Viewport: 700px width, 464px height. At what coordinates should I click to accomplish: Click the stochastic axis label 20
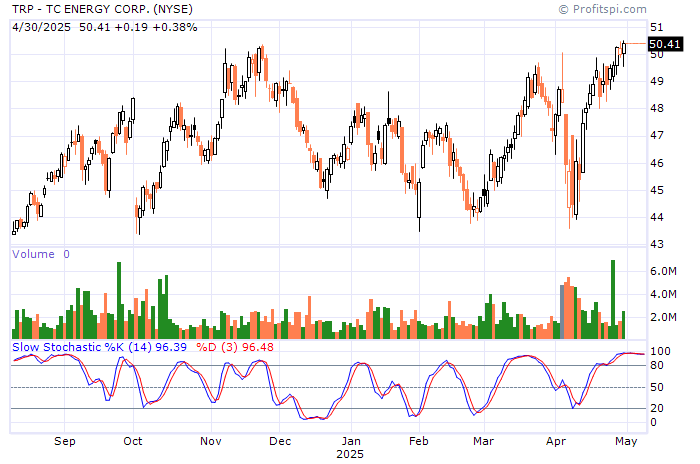coord(656,408)
